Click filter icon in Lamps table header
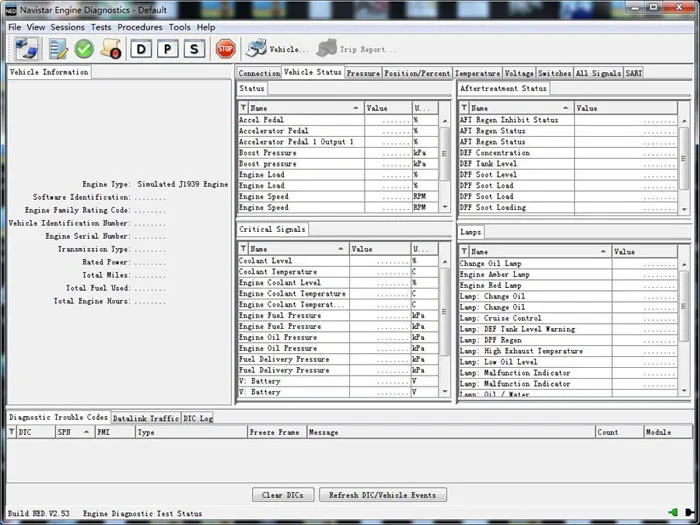Viewport: 700px width, 525px height. click(x=464, y=251)
